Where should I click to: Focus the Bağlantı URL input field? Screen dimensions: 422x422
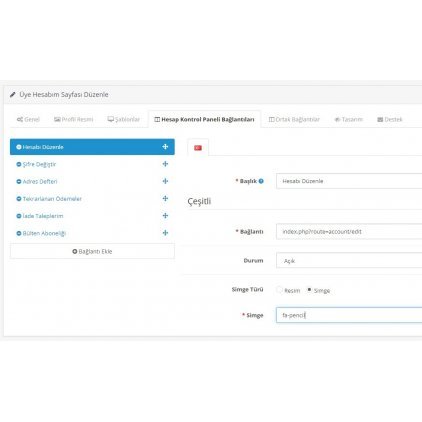pyautogui.click(x=349, y=232)
